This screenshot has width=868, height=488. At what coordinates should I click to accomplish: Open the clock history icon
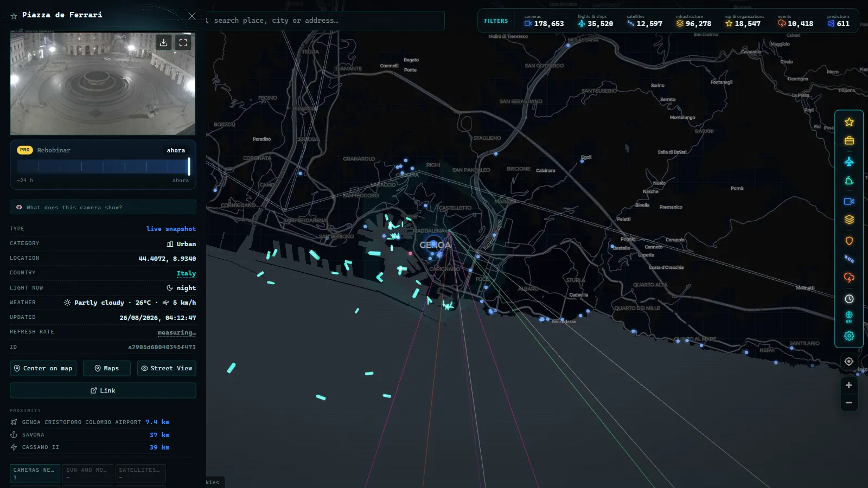849,299
